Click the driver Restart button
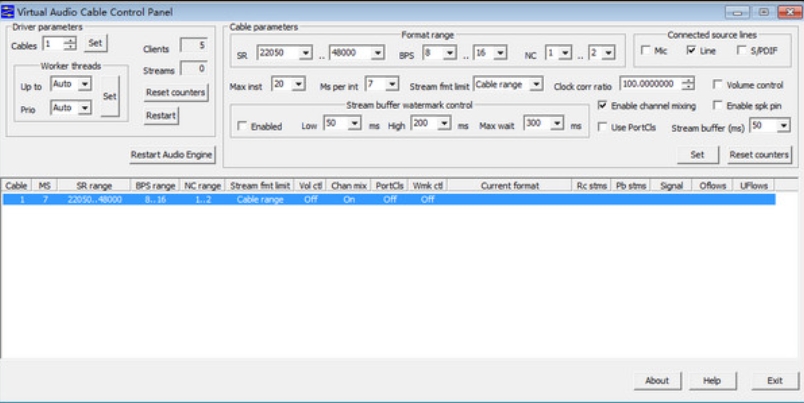This screenshot has height=403, width=804. [161, 116]
